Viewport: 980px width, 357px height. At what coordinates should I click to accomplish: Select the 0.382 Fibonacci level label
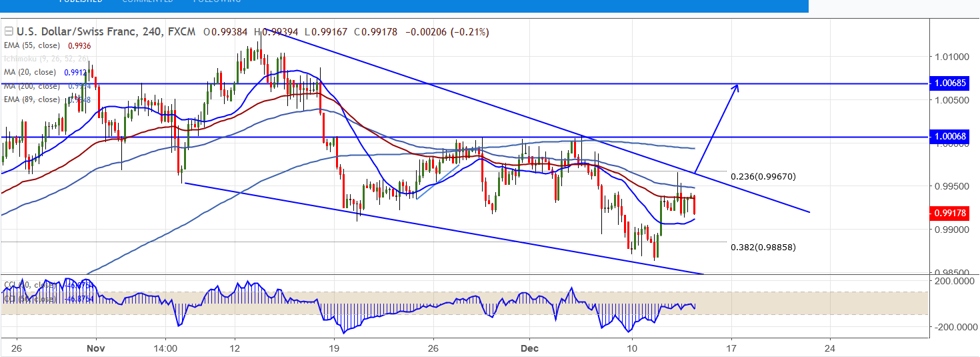click(763, 247)
